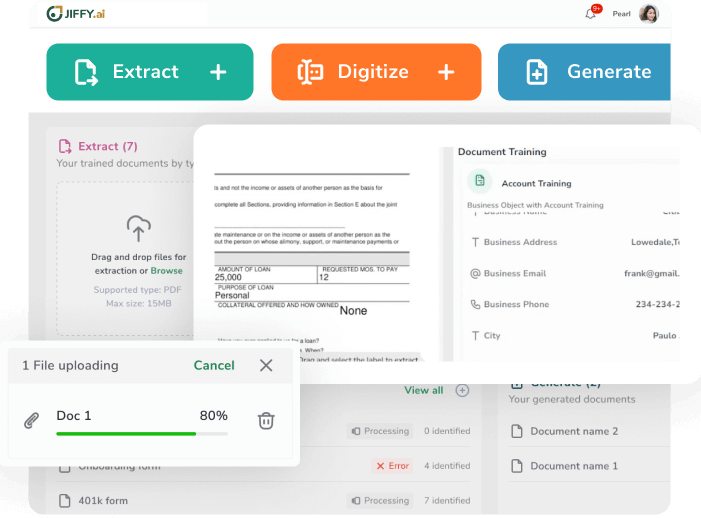This screenshot has width=701, height=518.
Task: Click the Business Email at-sign icon
Action: [475, 274]
